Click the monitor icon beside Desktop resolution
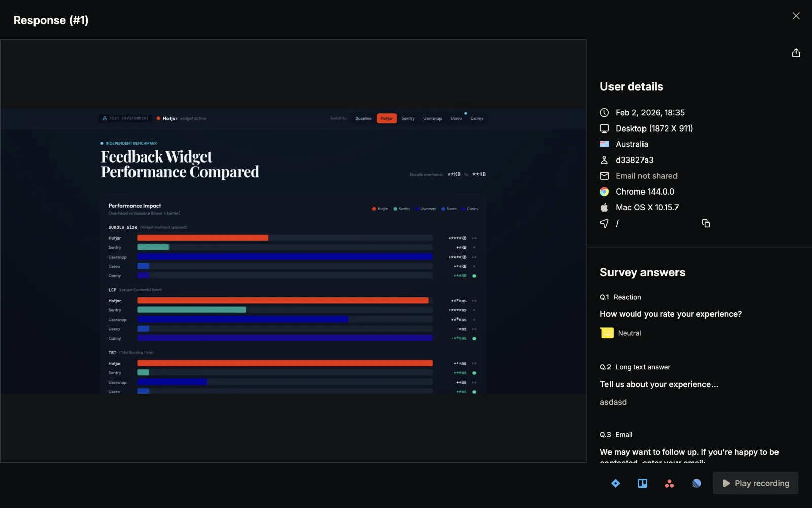Screen dimensions: 812x508 tap(604, 129)
